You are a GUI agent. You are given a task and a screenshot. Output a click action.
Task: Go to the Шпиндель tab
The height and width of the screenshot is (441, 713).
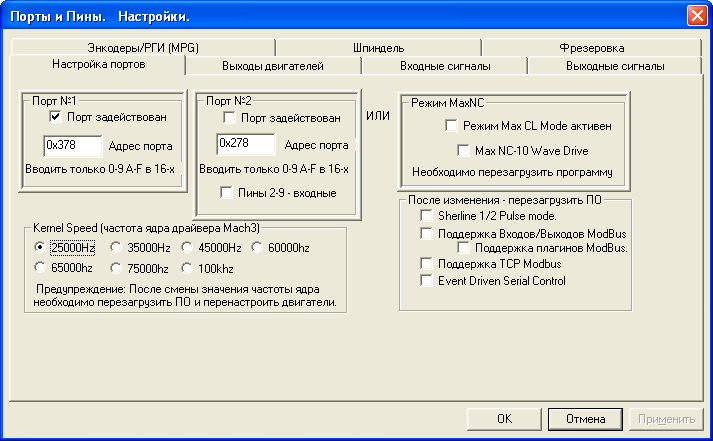(377, 47)
